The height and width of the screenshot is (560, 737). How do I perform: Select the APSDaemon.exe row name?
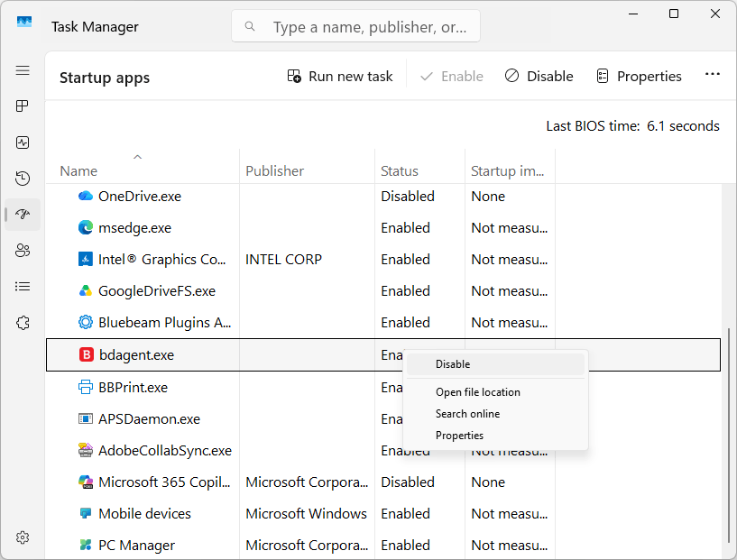pyautogui.click(x=150, y=419)
